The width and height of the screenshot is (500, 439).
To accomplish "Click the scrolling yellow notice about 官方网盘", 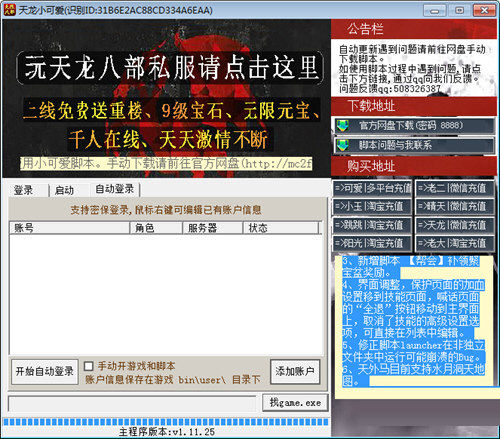I will pyautogui.click(x=166, y=163).
